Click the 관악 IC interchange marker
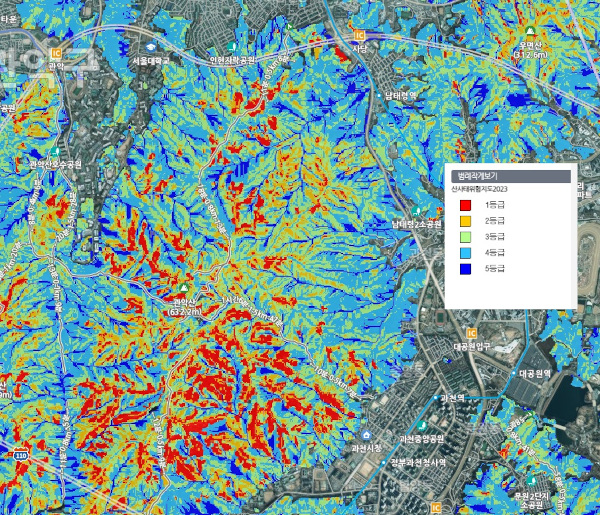The width and height of the screenshot is (600, 515). 56,53
